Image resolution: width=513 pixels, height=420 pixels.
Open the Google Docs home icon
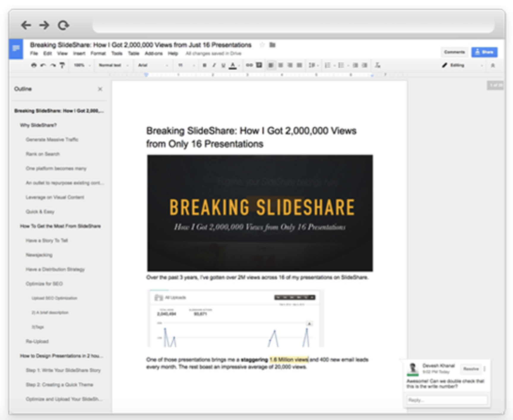(16, 49)
